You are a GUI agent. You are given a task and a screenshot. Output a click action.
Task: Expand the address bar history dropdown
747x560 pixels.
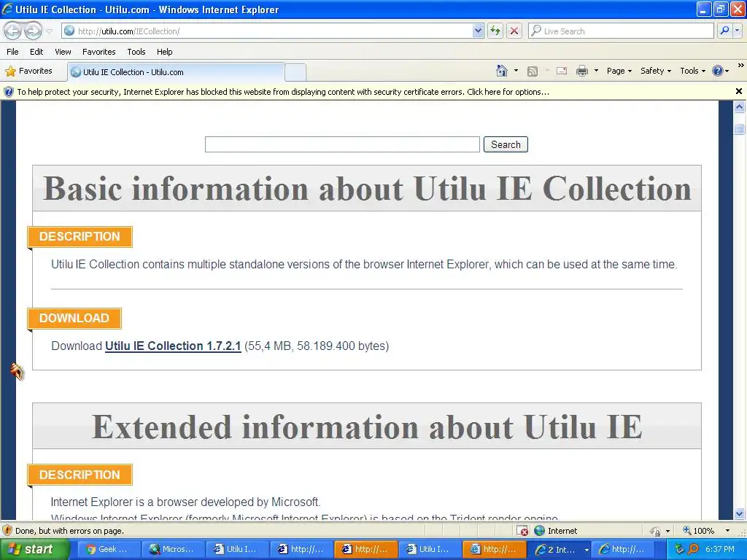coord(478,31)
